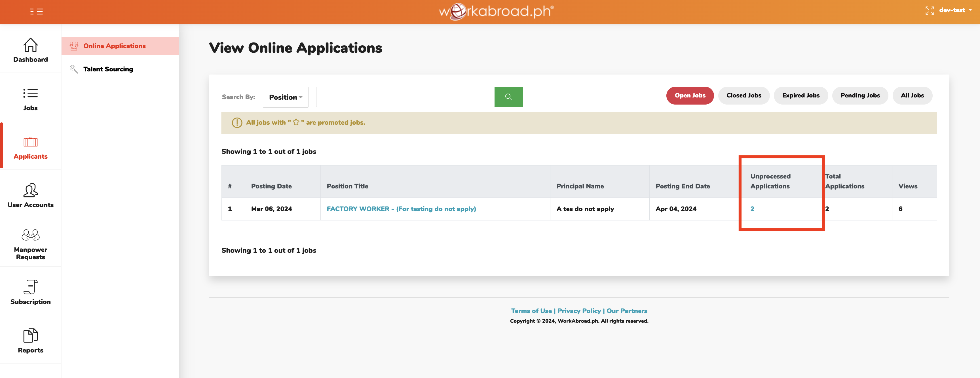Open the sidebar hamburger menu
The width and height of the screenshot is (980, 378).
(x=36, y=12)
